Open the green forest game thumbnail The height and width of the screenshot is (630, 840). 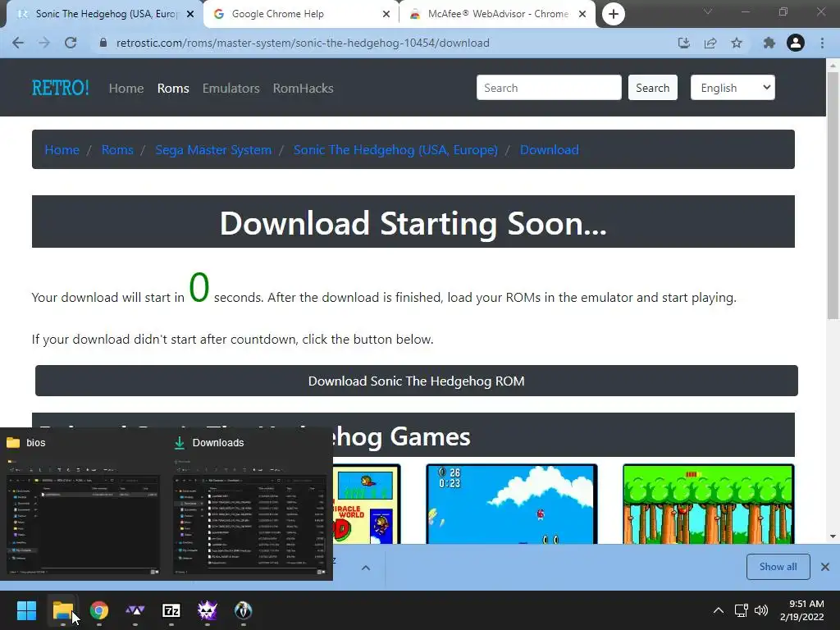point(708,504)
